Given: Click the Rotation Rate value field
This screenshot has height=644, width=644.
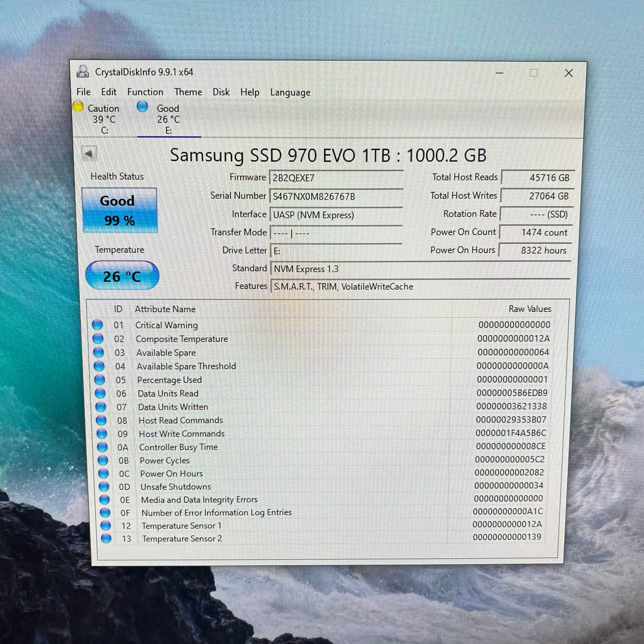Looking at the screenshot, I should coord(536,214).
